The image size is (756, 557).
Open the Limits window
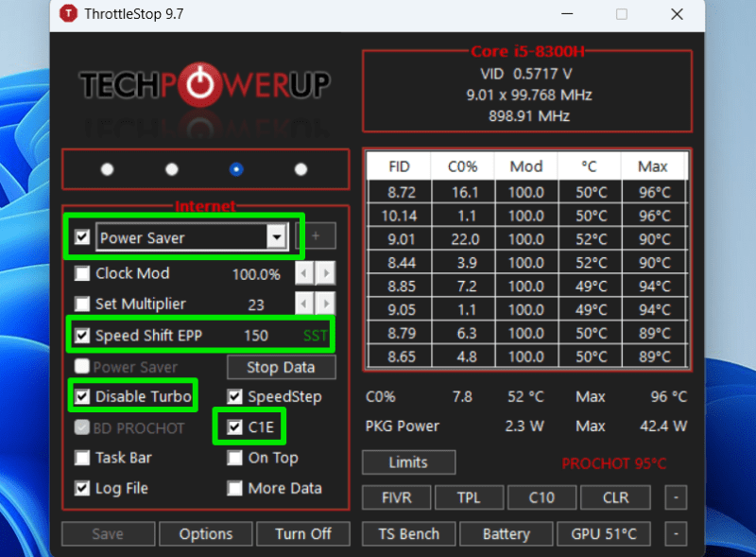click(408, 462)
